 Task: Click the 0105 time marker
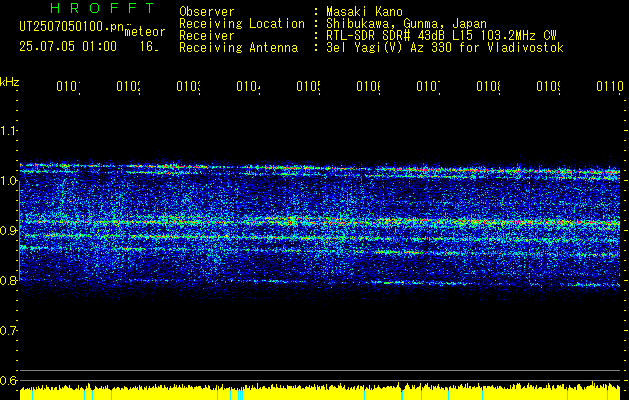point(308,86)
